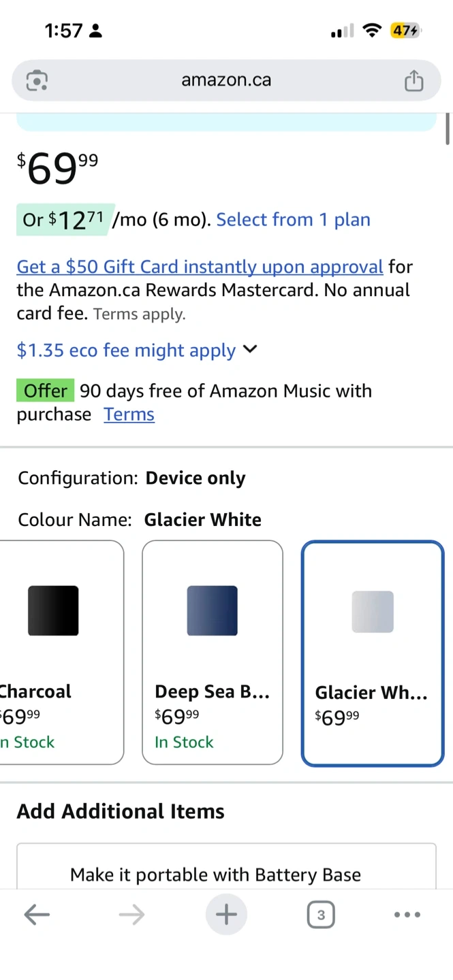Open the tab switcher showing 3 tabs
The height and width of the screenshot is (980, 453).
[x=321, y=915]
